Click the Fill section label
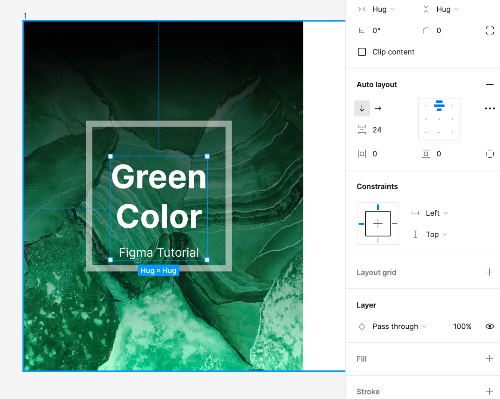Screen dimensions: 500x399 click(x=361, y=359)
